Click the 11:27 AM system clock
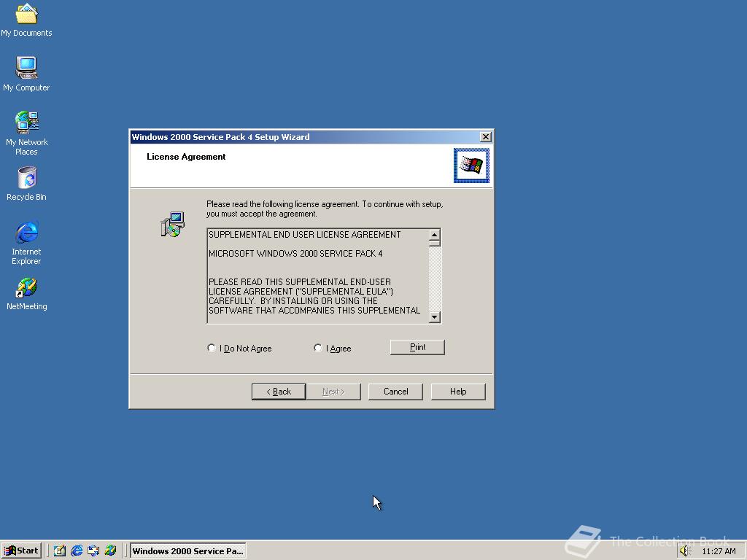 pyautogui.click(x=719, y=551)
